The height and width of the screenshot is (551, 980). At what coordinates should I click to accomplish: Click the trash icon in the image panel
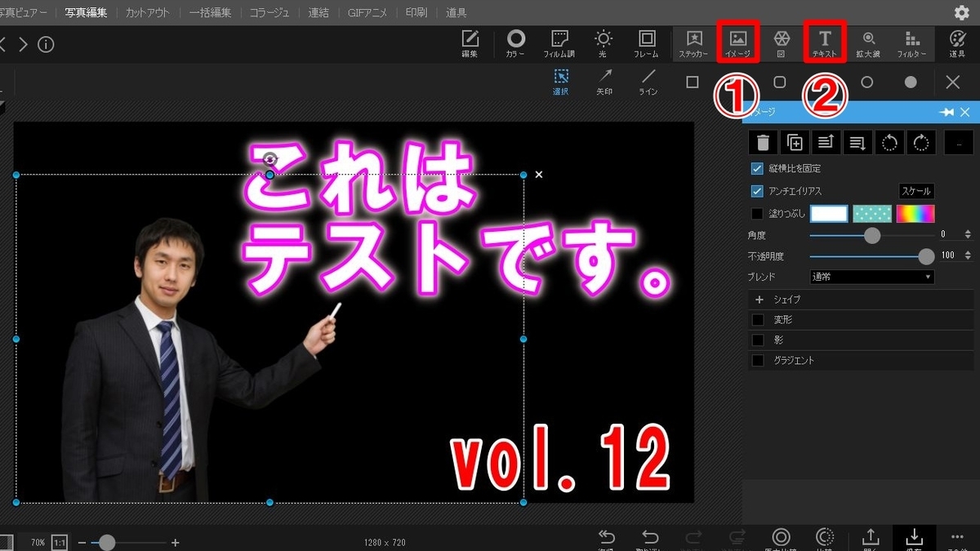(x=764, y=142)
